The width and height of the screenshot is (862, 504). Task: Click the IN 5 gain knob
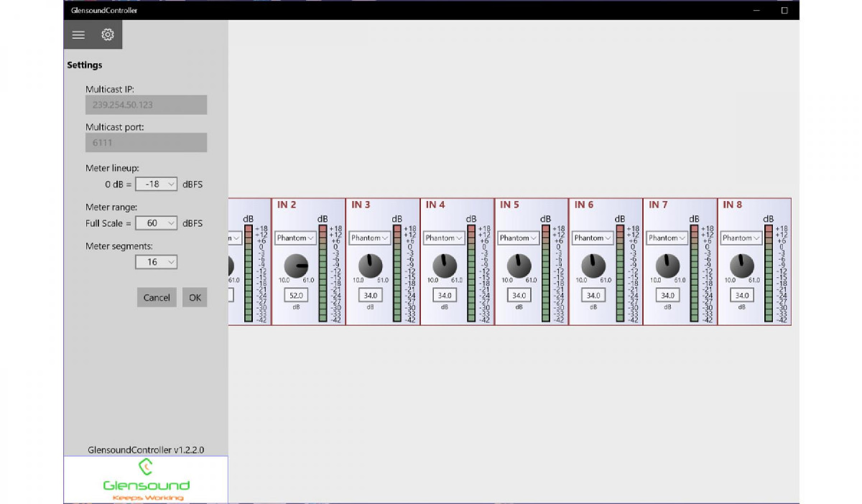pos(519,266)
